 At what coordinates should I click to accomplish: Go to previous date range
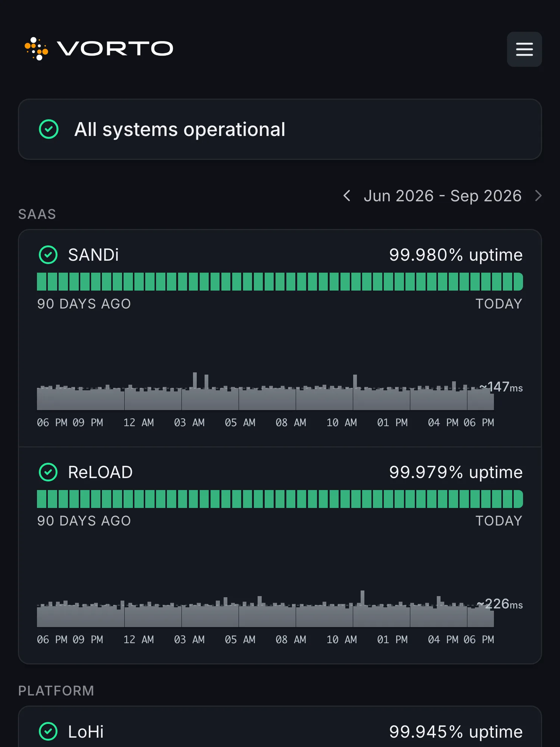pos(347,196)
